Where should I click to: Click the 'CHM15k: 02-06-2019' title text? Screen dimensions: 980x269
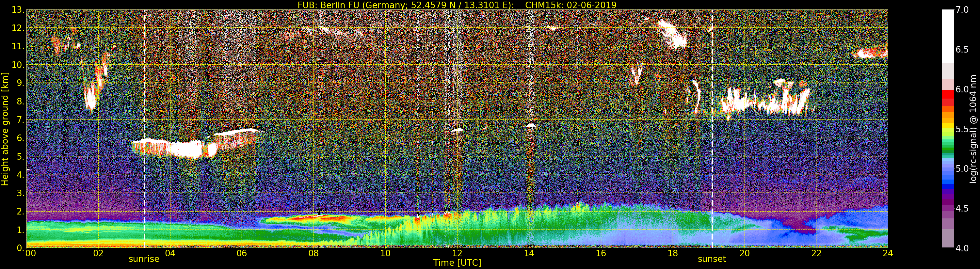[570, 5]
